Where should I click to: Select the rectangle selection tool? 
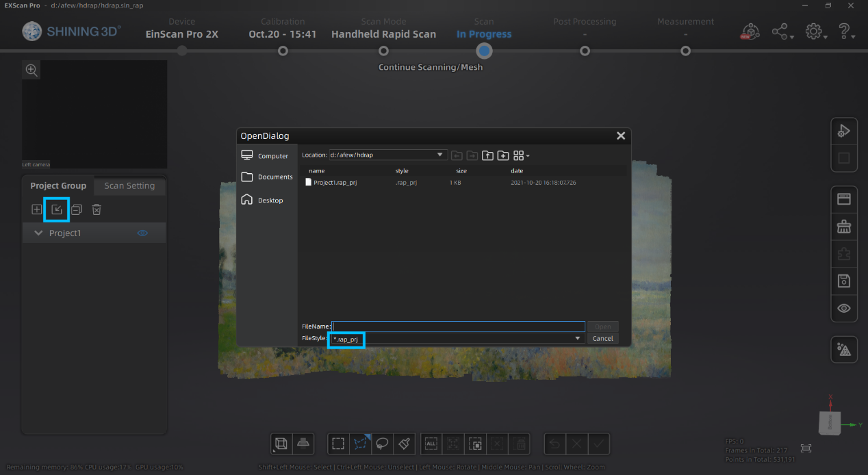(338, 444)
